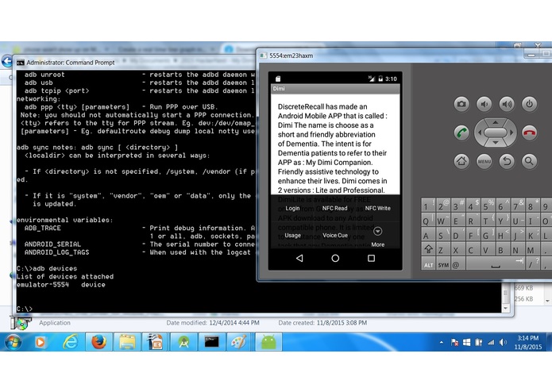Select NFC Read in Dimi menu
The height and width of the screenshot is (392, 552).
[x=335, y=208]
